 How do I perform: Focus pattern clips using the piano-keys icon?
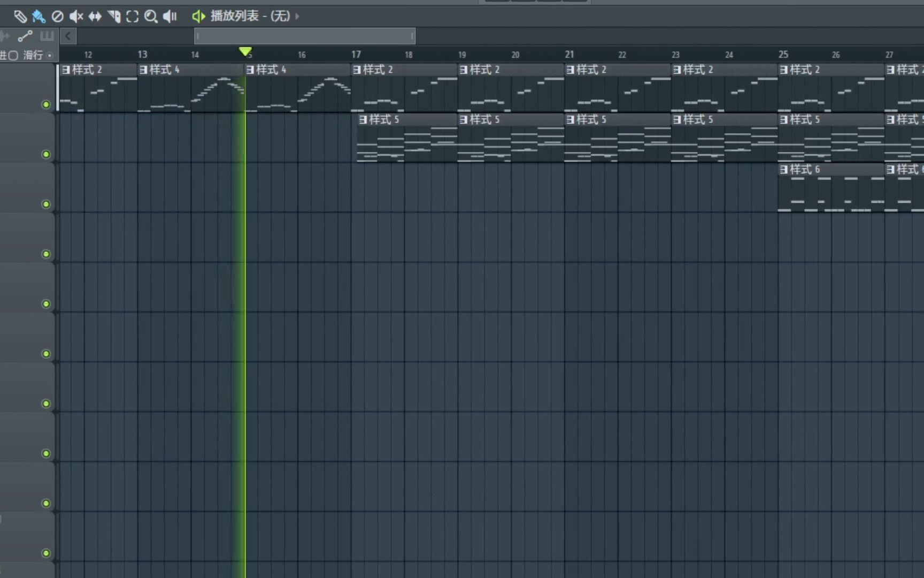(47, 36)
